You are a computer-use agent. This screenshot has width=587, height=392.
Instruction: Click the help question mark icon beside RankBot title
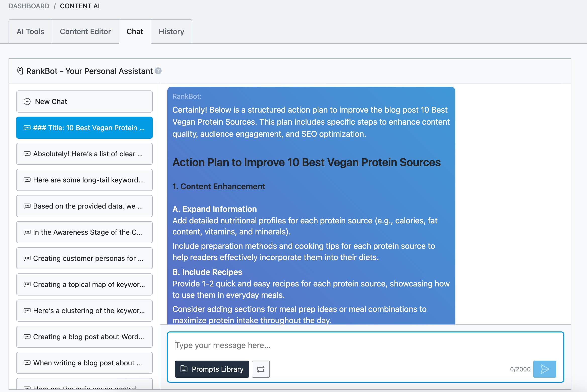click(x=158, y=71)
